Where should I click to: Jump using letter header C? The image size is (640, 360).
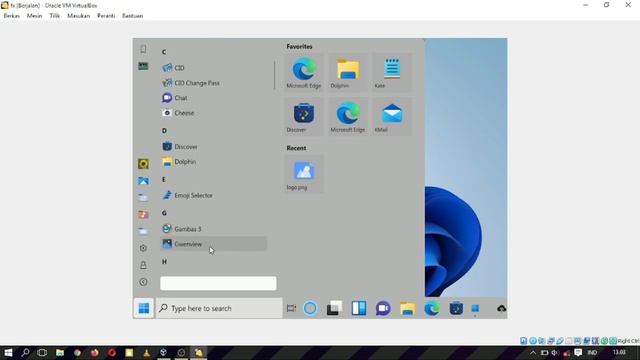[x=164, y=52]
